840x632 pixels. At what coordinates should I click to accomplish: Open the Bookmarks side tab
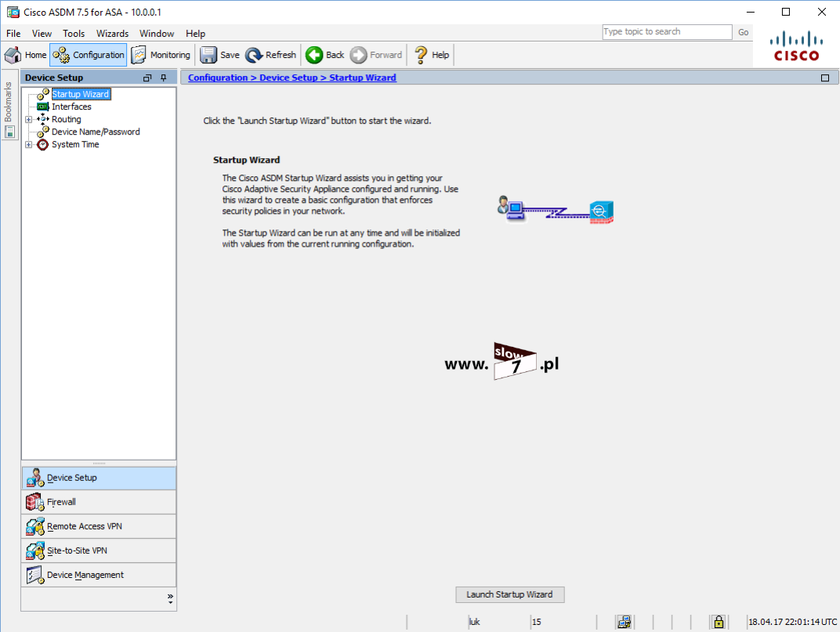(8, 104)
